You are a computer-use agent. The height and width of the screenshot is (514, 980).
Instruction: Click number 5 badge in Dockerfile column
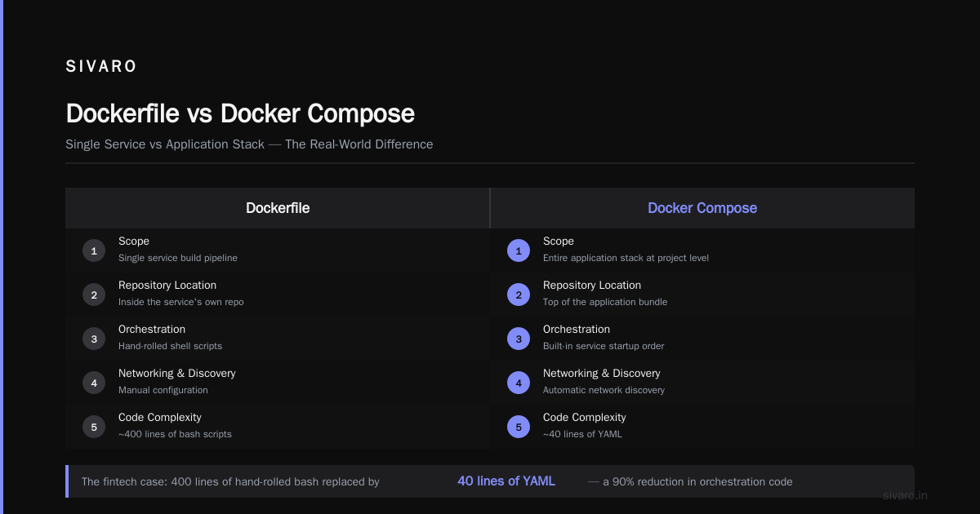click(94, 427)
